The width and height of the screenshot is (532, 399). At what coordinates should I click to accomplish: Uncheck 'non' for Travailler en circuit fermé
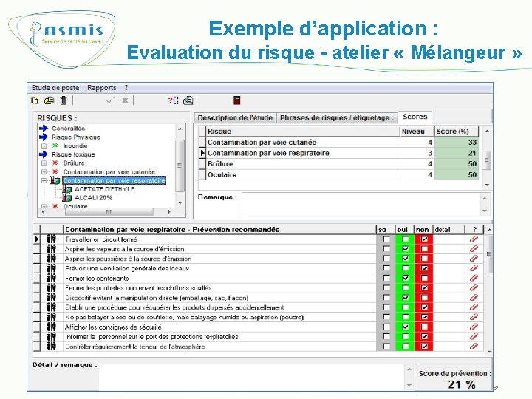coord(424,239)
